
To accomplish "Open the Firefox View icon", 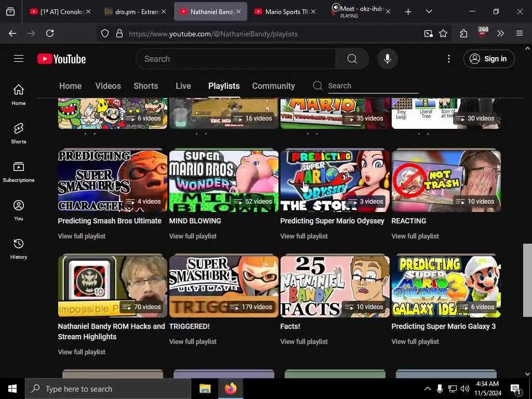I will 10,11.
